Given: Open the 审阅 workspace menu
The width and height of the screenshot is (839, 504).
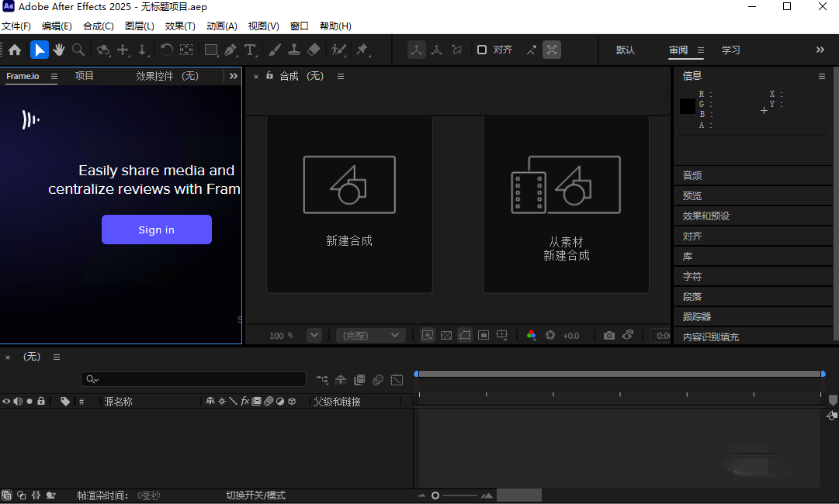Looking at the screenshot, I should pyautogui.click(x=700, y=50).
